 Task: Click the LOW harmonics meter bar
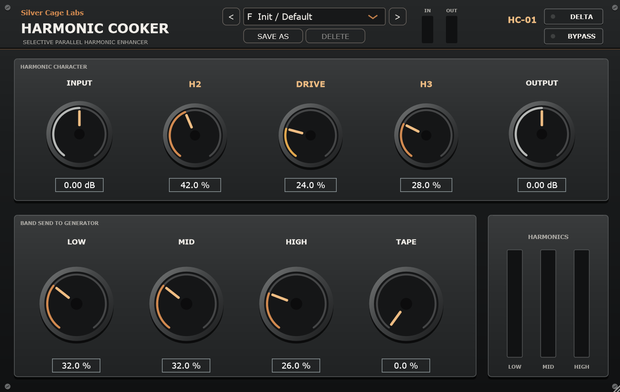pos(515,303)
